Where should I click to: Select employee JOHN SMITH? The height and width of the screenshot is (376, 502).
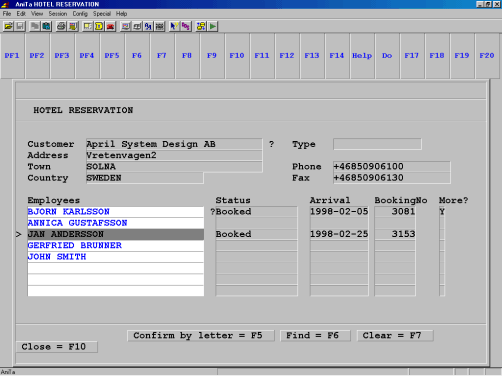click(116, 257)
